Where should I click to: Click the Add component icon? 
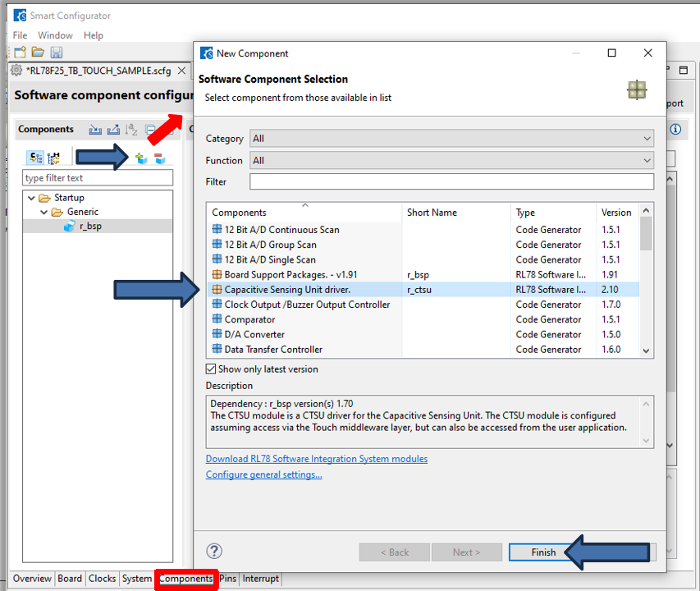click(x=141, y=158)
